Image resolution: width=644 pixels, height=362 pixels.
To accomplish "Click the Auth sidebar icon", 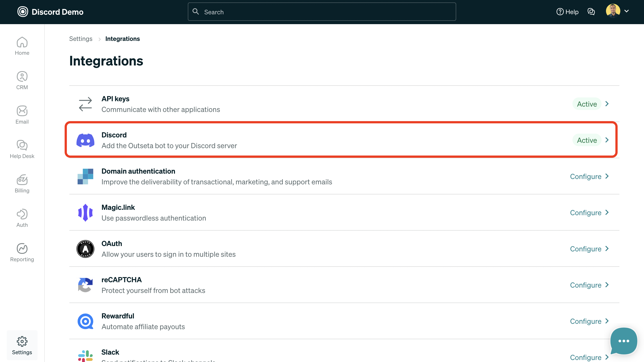I will 22,218.
